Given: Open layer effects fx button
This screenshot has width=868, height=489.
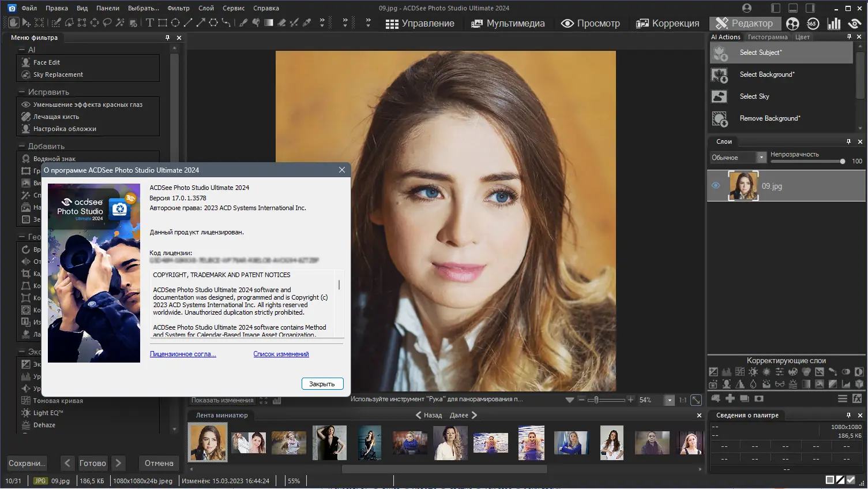Looking at the screenshot, I should coord(857,398).
